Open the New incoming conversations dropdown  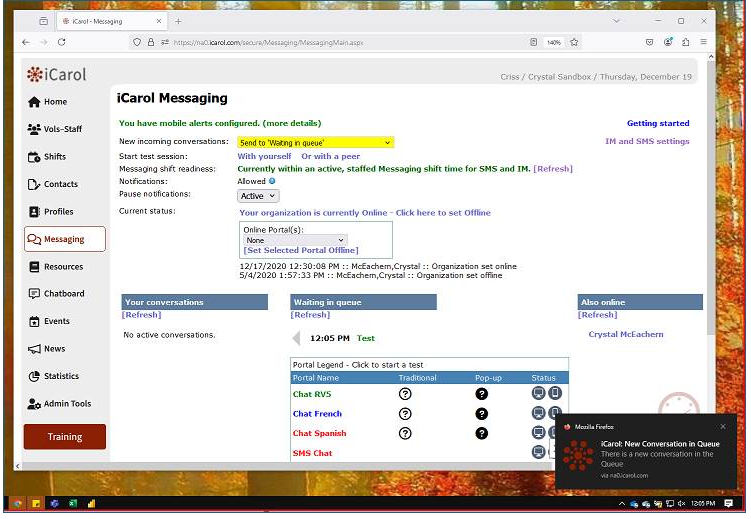(315, 143)
